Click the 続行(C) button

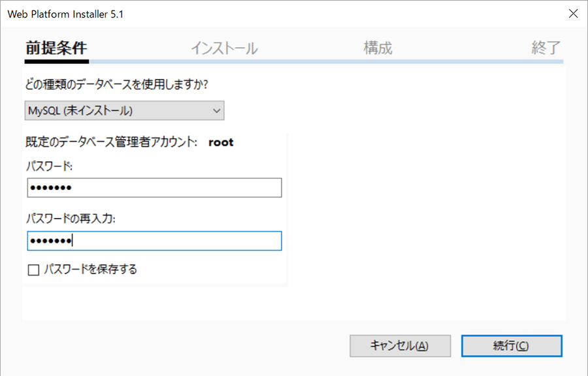[x=512, y=346]
